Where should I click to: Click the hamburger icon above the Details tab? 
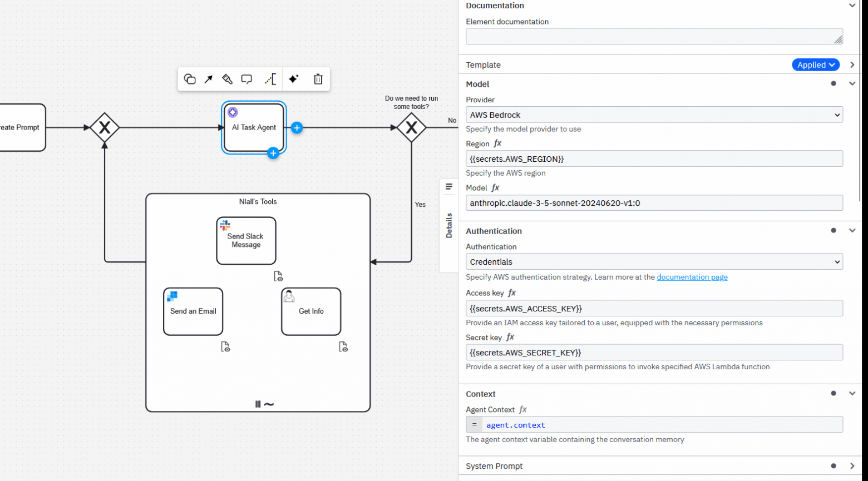tap(449, 186)
